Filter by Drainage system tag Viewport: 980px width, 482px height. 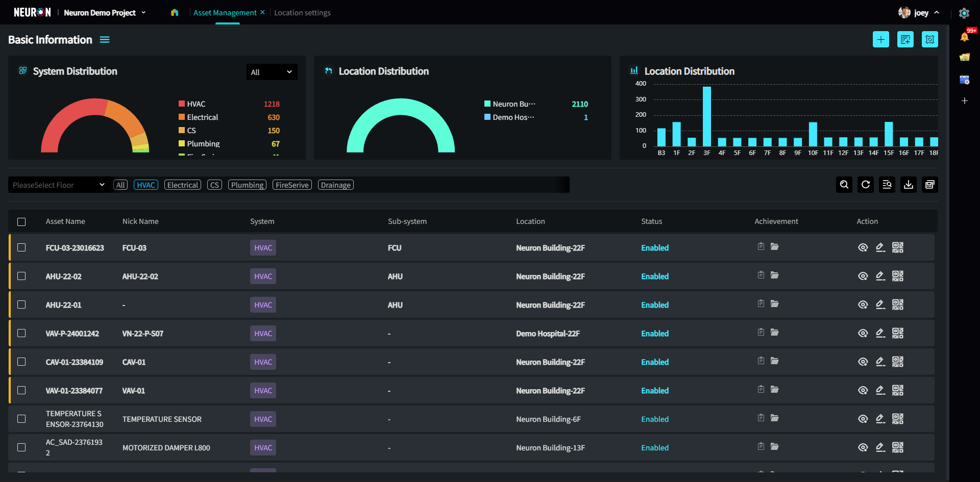[x=336, y=185]
